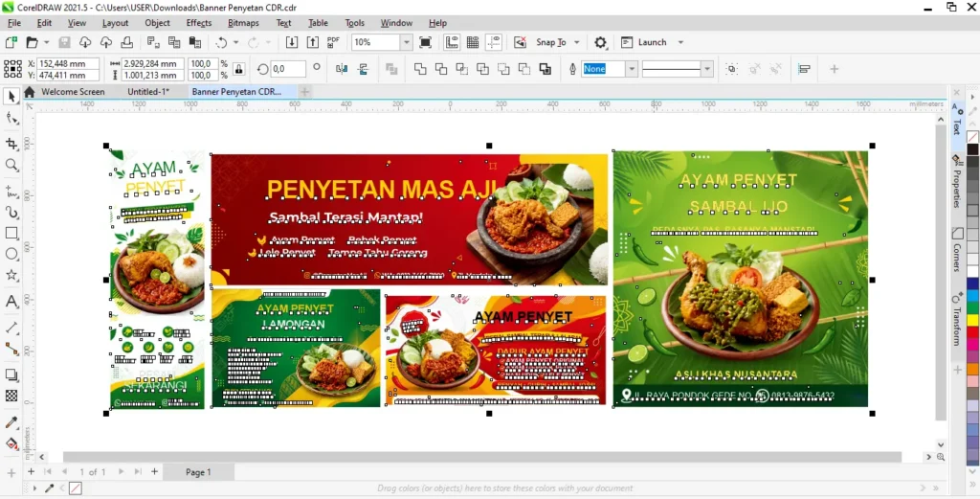Open the File menu
This screenshot has height=499, width=980.
click(13, 23)
